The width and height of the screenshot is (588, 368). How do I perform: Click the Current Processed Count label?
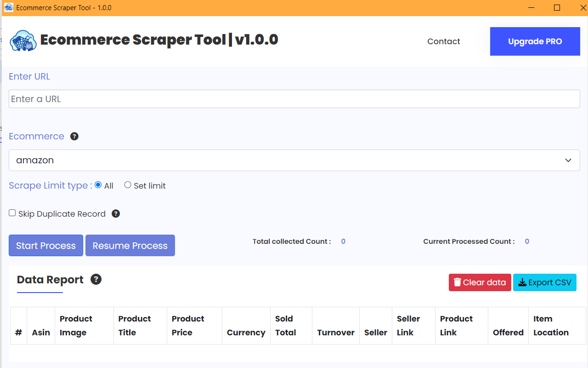click(469, 241)
